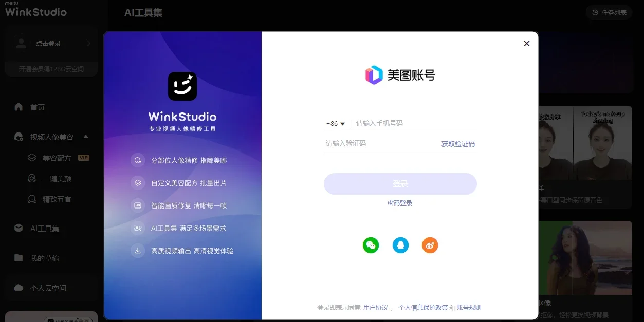Log in with the Weibo icon
Image resolution: width=644 pixels, height=322 pixels.
[430, 245]
